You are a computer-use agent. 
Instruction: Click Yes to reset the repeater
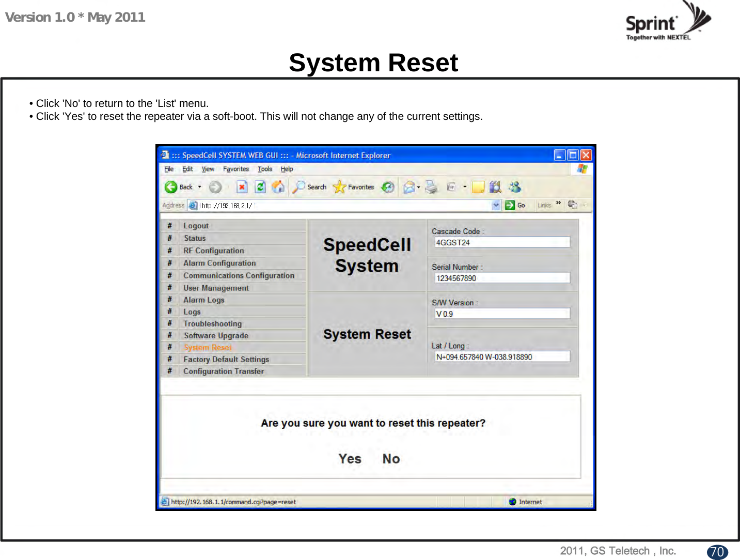coord(350,459)
